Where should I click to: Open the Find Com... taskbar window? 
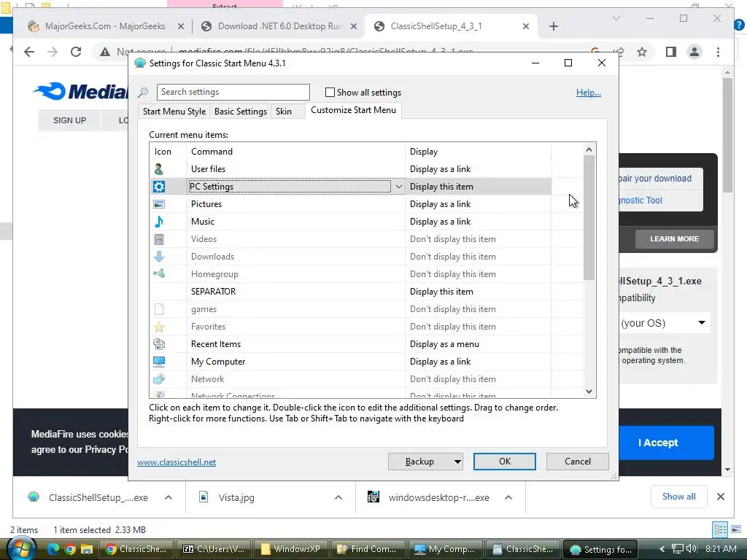point(368,549)
